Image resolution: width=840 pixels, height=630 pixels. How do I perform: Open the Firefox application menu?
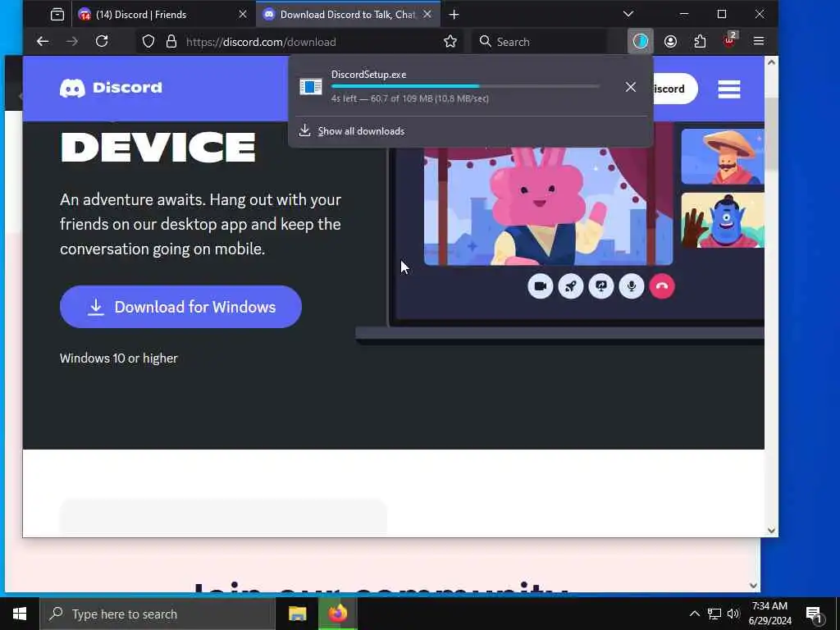[x=759, y=41]
